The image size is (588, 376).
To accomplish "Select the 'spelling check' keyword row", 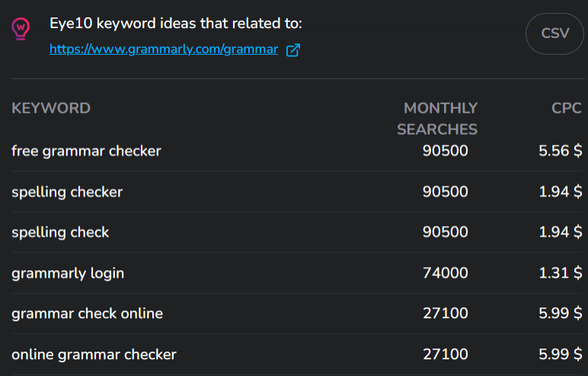I will click(x=296, y=232).
